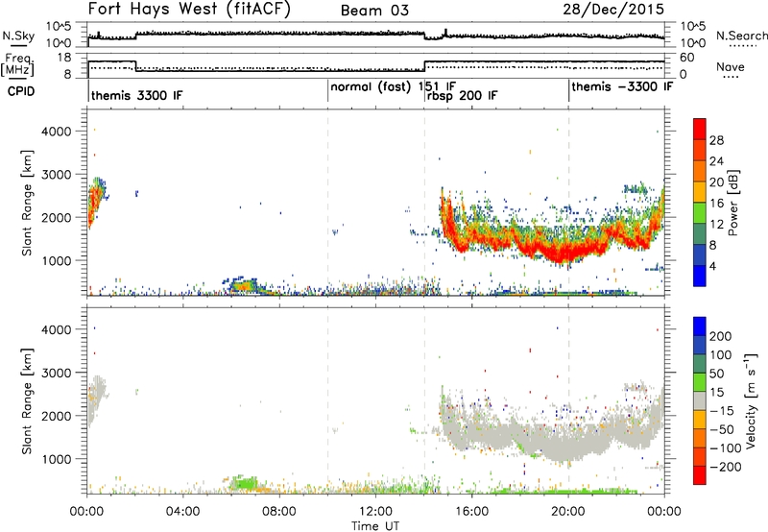Click the '200' tick on Velocity colorbar
Image resolution: width=768 pixels, height=532 pixels.
(x=721, y=336)
